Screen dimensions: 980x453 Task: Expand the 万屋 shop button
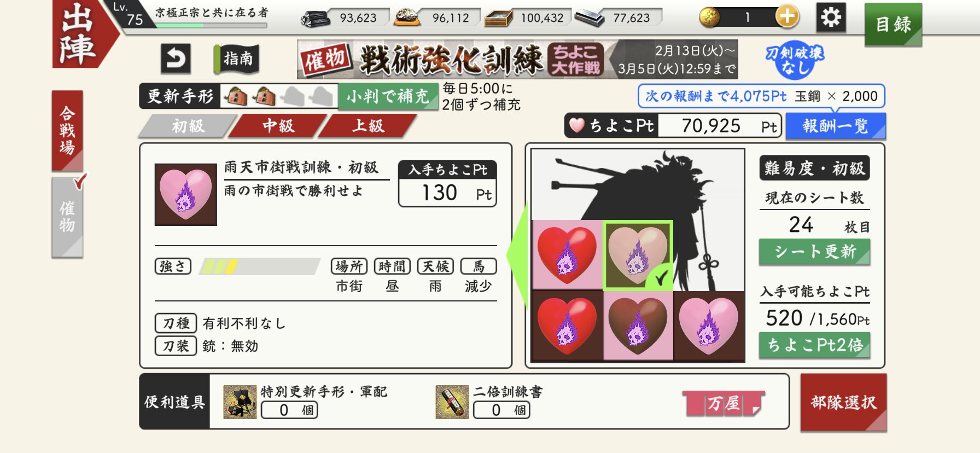pyautogui.click(x=724, y=403)
